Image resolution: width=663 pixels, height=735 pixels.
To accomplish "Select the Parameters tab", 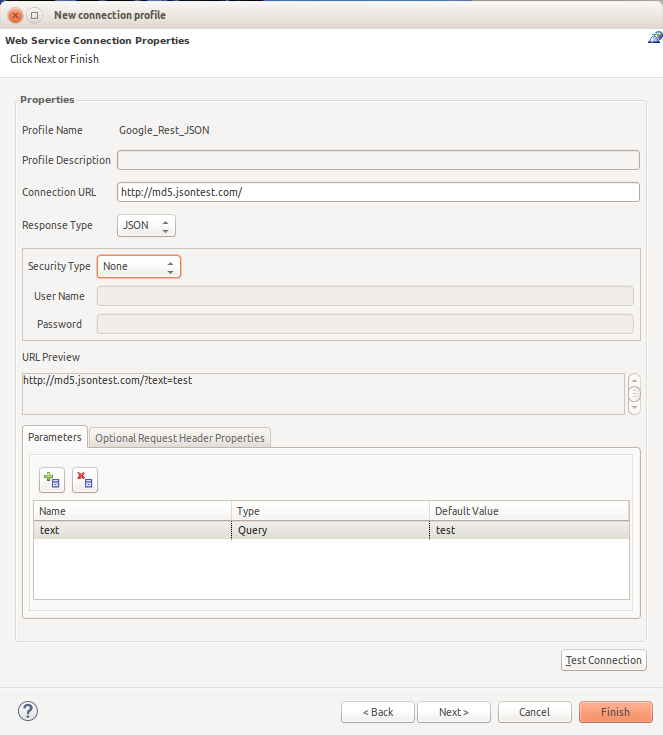I will (x=55, y=438).
